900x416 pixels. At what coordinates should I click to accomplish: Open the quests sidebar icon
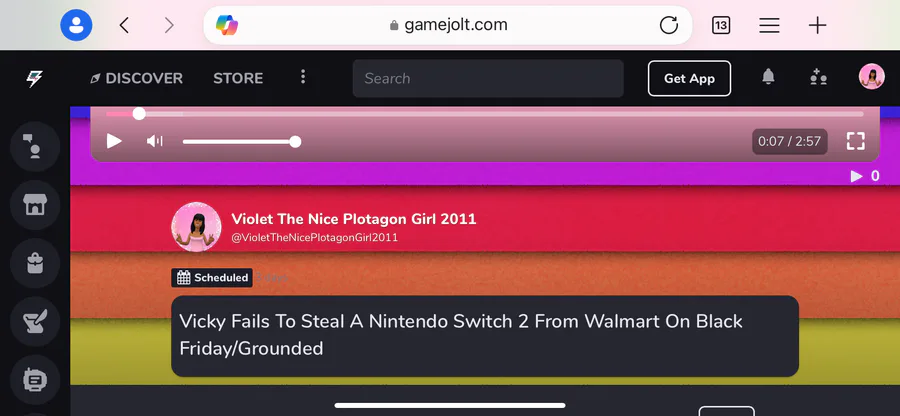click(35, 322)
